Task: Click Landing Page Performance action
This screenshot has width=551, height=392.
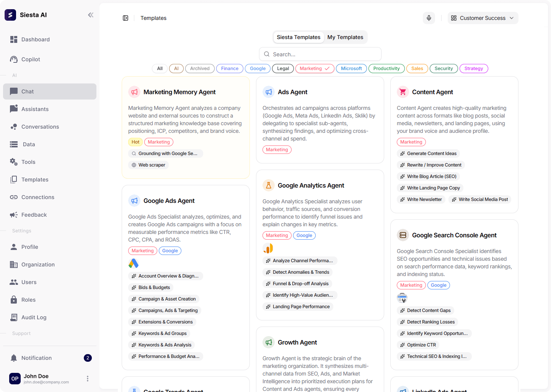Action: [x=298, y=307]
